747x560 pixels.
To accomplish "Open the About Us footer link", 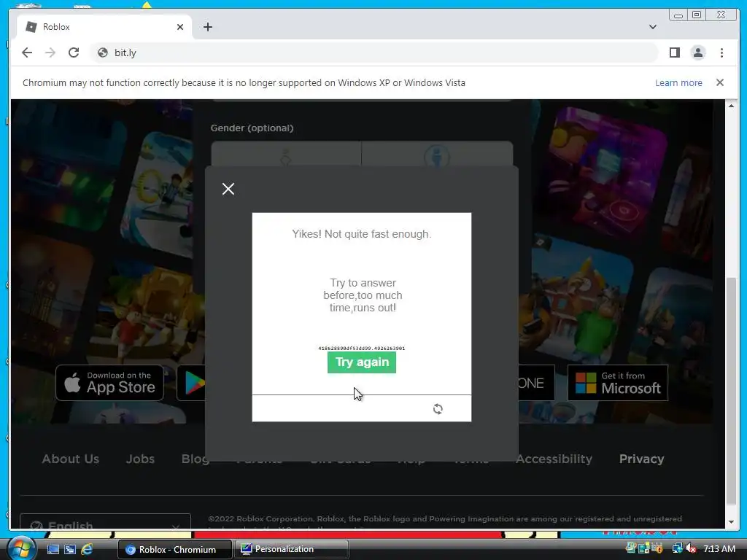I will (71, 459).
